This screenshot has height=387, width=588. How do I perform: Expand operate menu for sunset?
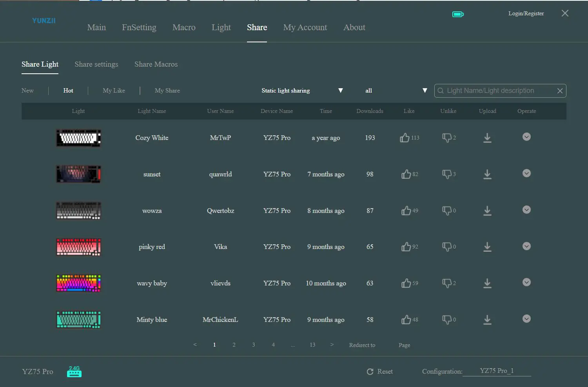click(x=526, y=173)
